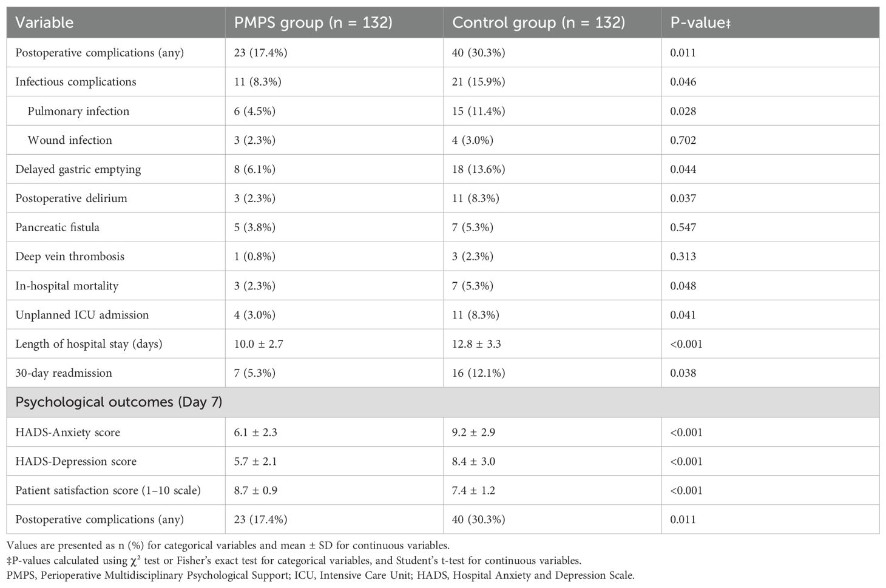This screenshot has height=588, width=886.
Task: Click the Patient satisfaction score row label
Action: point(108,490)
